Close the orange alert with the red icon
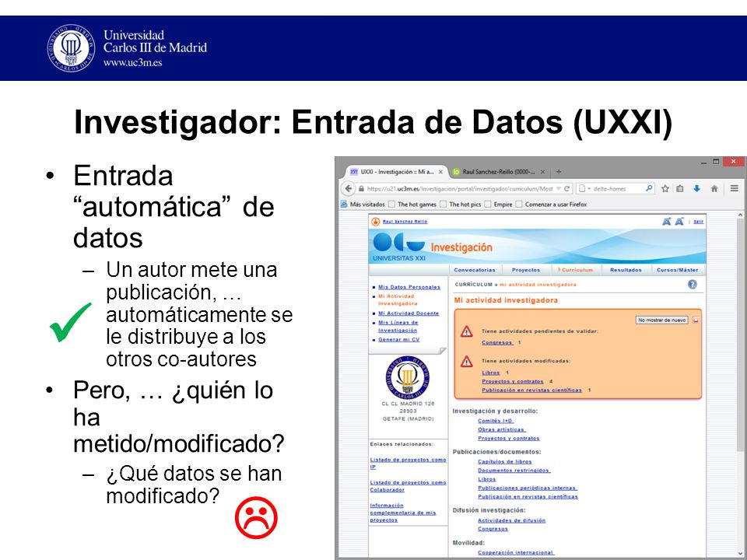This screenshot has height=560, width=747. [696, 320]
